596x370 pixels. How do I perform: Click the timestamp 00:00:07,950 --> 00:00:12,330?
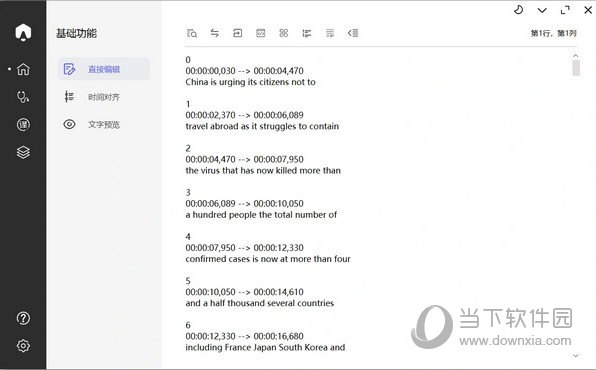244,248
